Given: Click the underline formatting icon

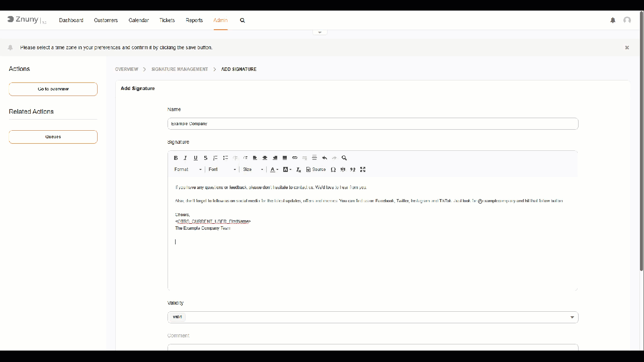Looking at the screenshot, I should point(196,158).
